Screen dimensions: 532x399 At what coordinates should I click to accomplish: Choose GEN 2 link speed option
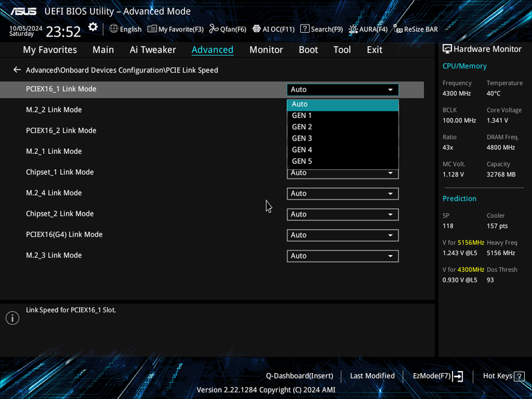[343, 127]
